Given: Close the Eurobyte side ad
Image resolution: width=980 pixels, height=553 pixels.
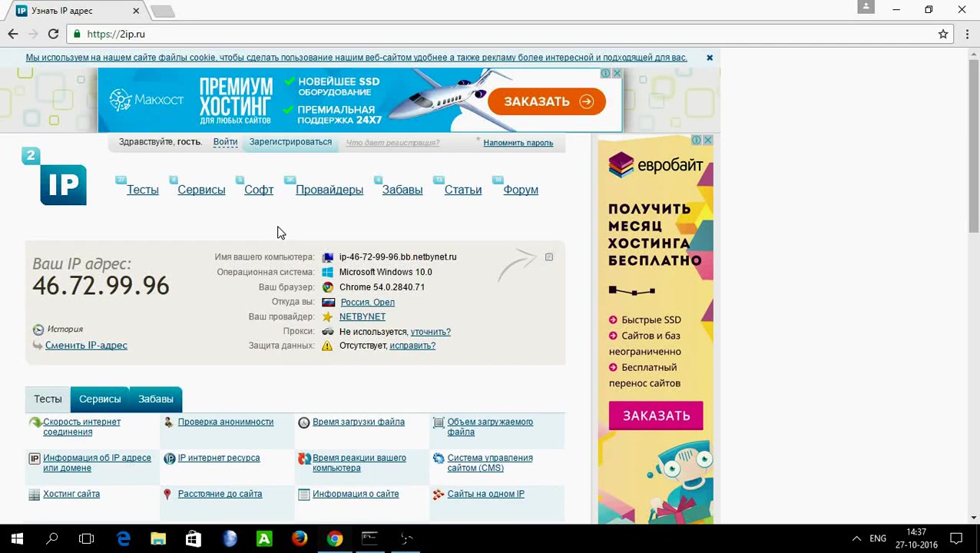Looking at the screenshot, I should [x=708, y=140].
